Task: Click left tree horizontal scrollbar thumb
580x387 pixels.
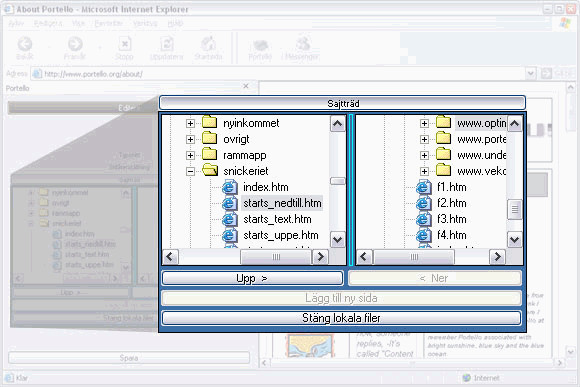Action: tap(276, 256)
